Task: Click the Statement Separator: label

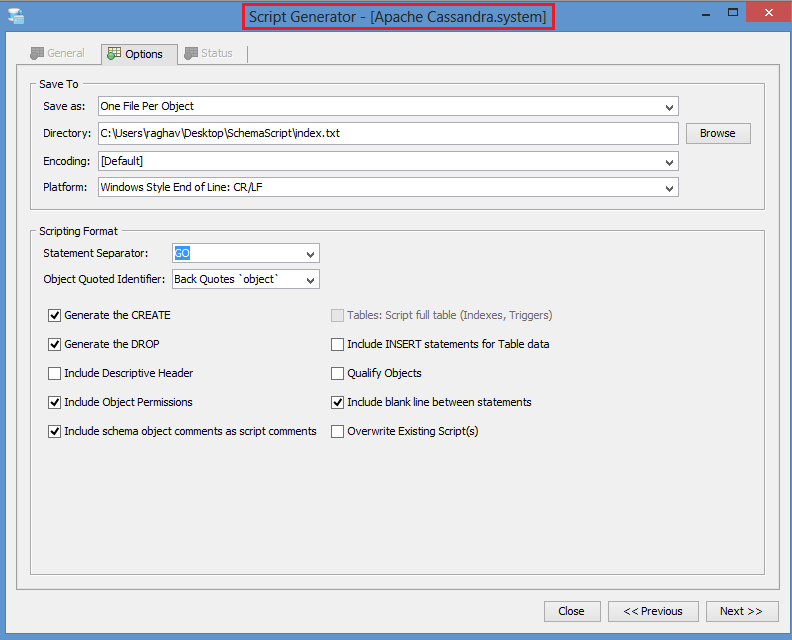Action: pyautogui.click(x=95, y=253)
